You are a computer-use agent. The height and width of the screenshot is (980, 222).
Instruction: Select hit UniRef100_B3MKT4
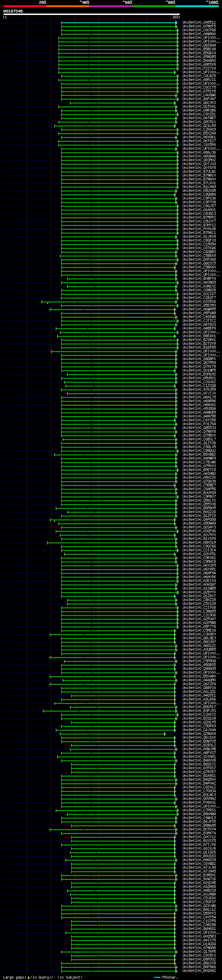click(199, 833)
